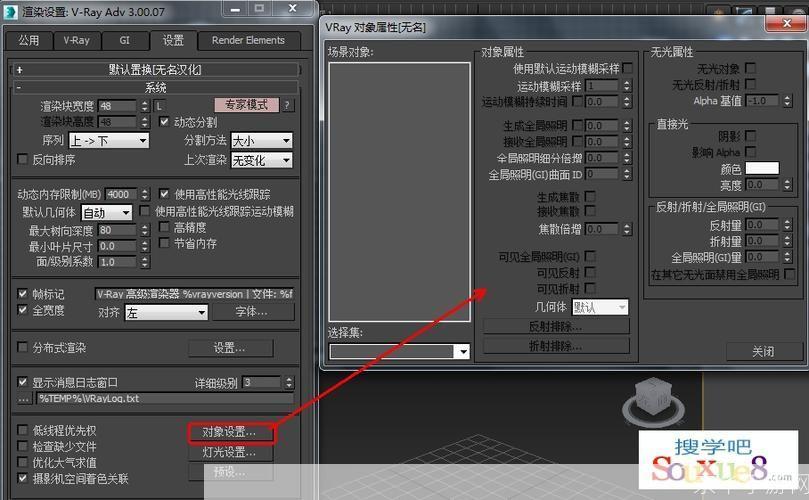Viewport: 809px width, 500px height.
Task: Open the 几何体 dropdown
Action: click(x=600, y=308)
